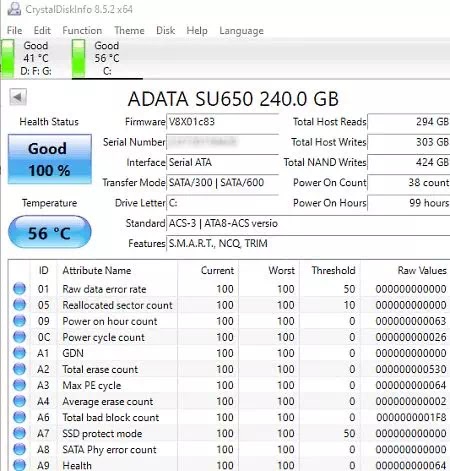
Task: Select the 'Total erase count' attribute name
Action: click(100, 369)
